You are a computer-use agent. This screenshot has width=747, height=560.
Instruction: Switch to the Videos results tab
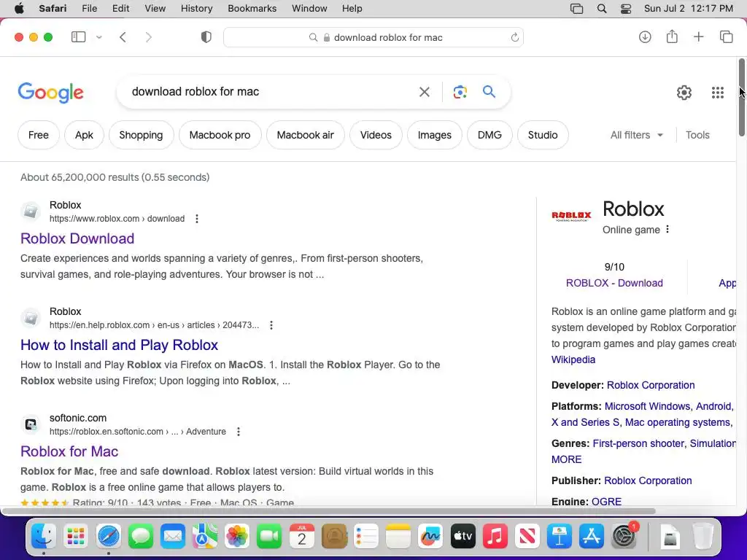[376, 135]
